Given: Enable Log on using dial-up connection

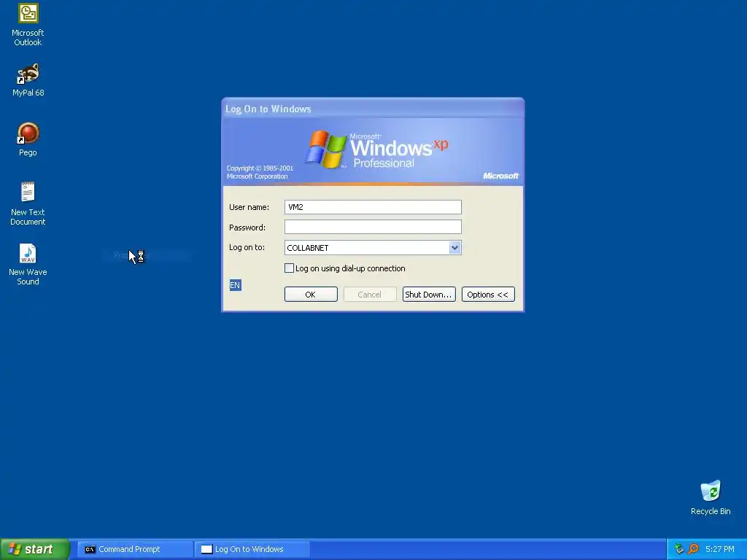Looking at the screenshot, I should point(289,268).
